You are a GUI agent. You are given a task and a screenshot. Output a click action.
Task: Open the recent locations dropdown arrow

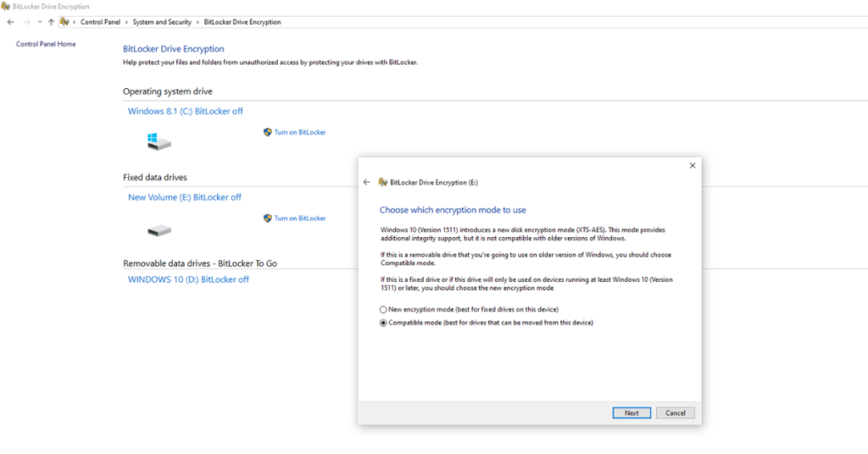click(x=39, y=22)
